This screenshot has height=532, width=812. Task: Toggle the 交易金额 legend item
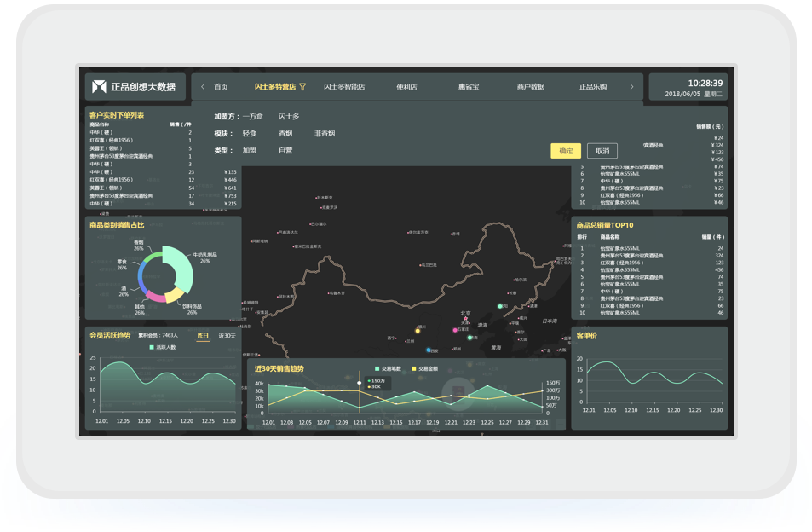pyautogui.click(x=424, y=369)
